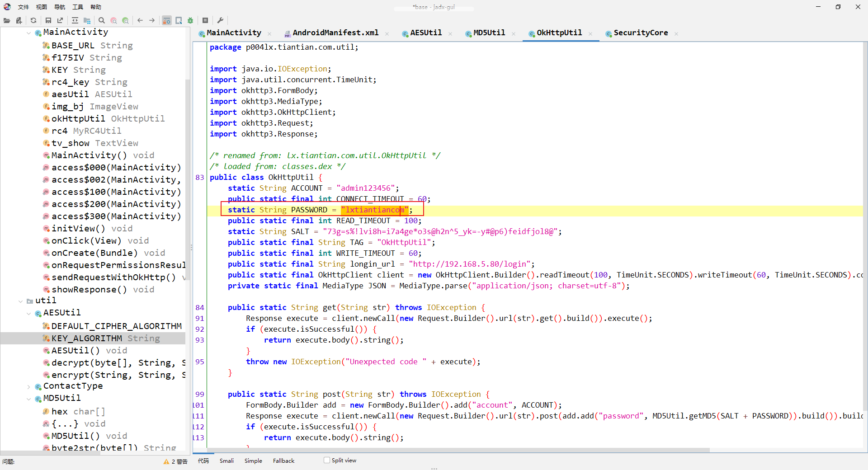Click the save all floppy disk icon
The height and width of the screenshot is (470, 868).
[x=48, y=20]
